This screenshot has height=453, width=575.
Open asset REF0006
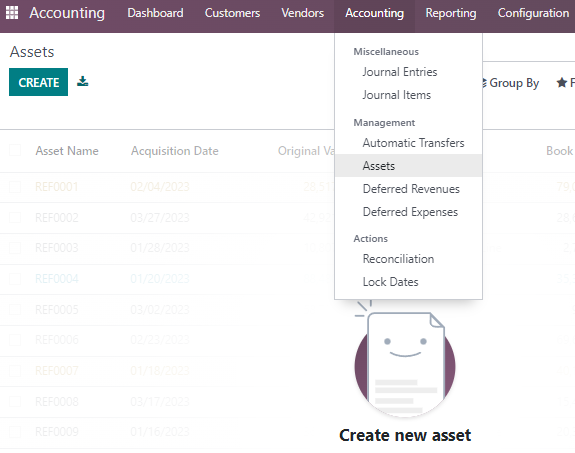pyautogui.click(x=56, y=340)
